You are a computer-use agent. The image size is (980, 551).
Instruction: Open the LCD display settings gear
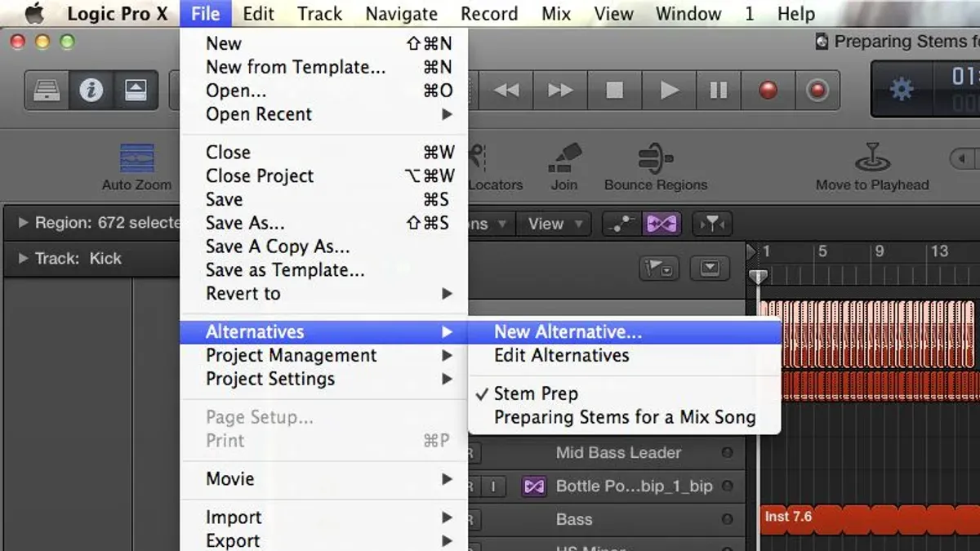point(902,88)
